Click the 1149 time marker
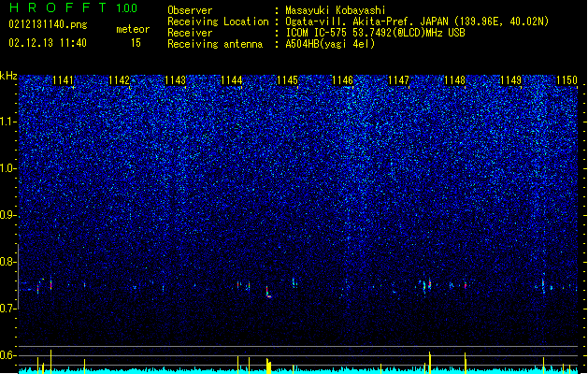This screenshot has height=374, width=588. pos(510,80)
